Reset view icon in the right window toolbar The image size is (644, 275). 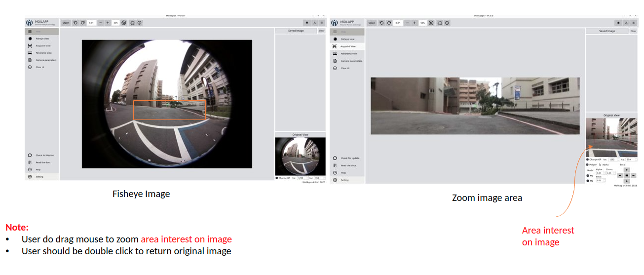tap(431, 23)
